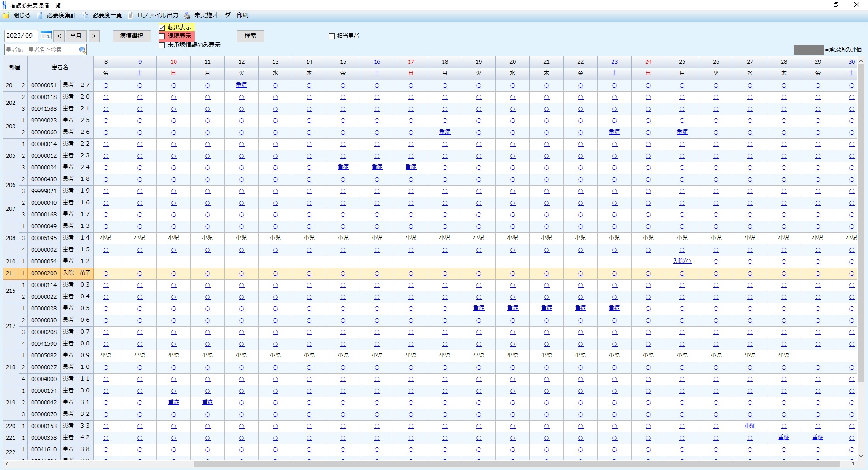The image size is (868, 470).
Task: Open 重症 link for 患者 27 on day 12
Action: pyautogui.click(x=241, y=85)
